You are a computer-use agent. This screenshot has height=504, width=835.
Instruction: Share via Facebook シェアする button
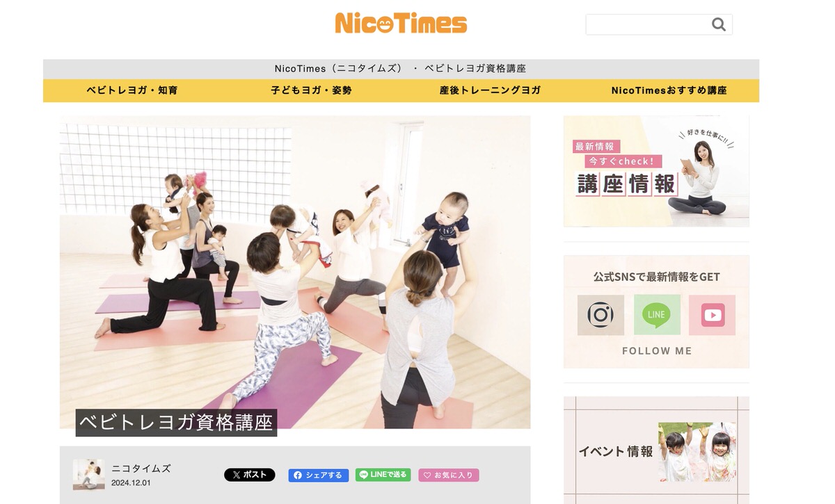pos(318,475)
